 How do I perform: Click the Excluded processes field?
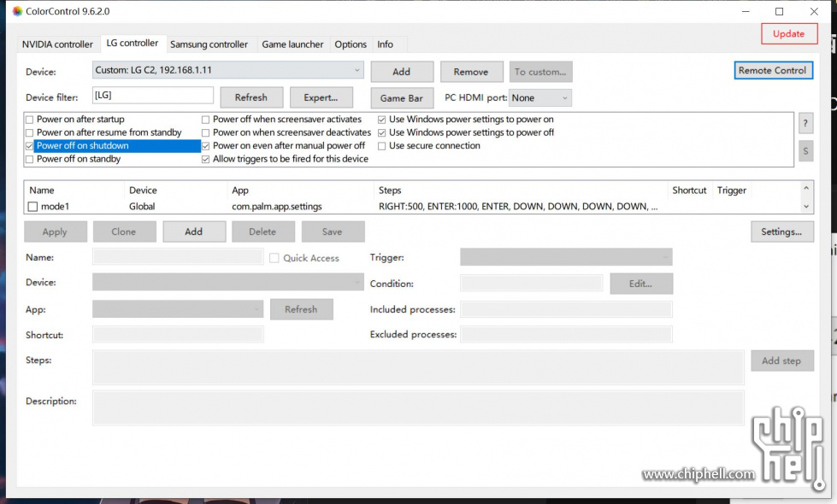point(566,334)
